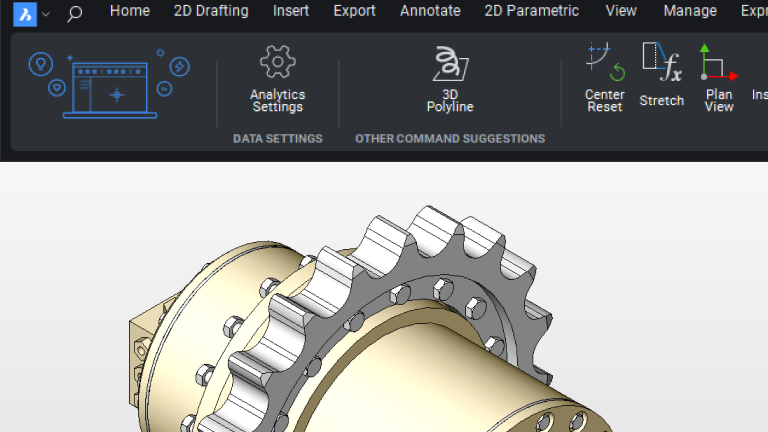The image size is (768, 432).
Task: Select the Manage ribbon tab
Action: [x=690, y=11]
